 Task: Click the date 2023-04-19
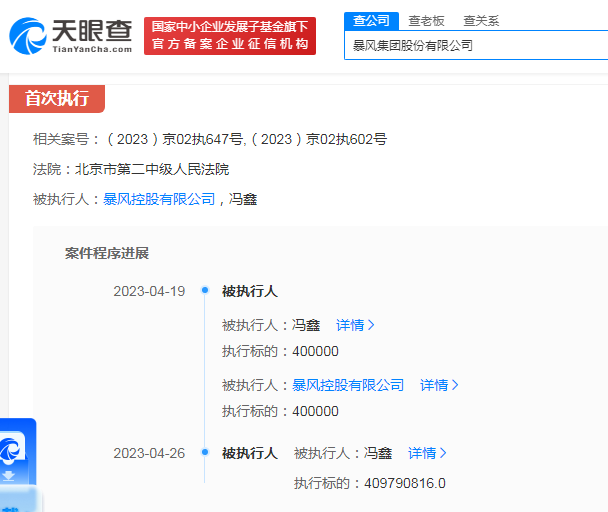149,291
